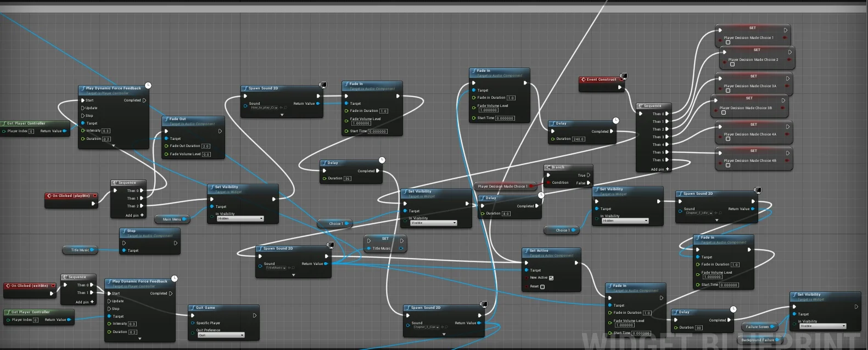Click Add pin on the playBtn Sequence node
Viewport: 868px width, 350px height.
click(x=135, y=216)
